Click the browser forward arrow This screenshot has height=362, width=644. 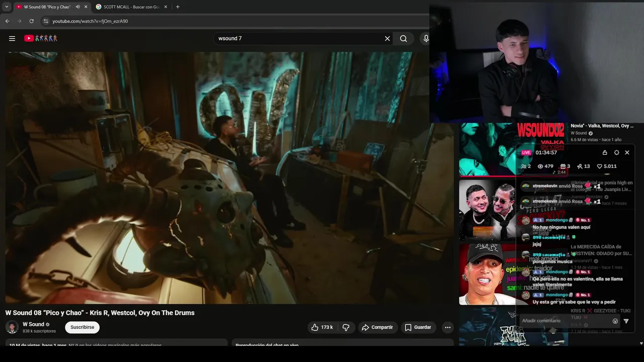click(19, 21)
